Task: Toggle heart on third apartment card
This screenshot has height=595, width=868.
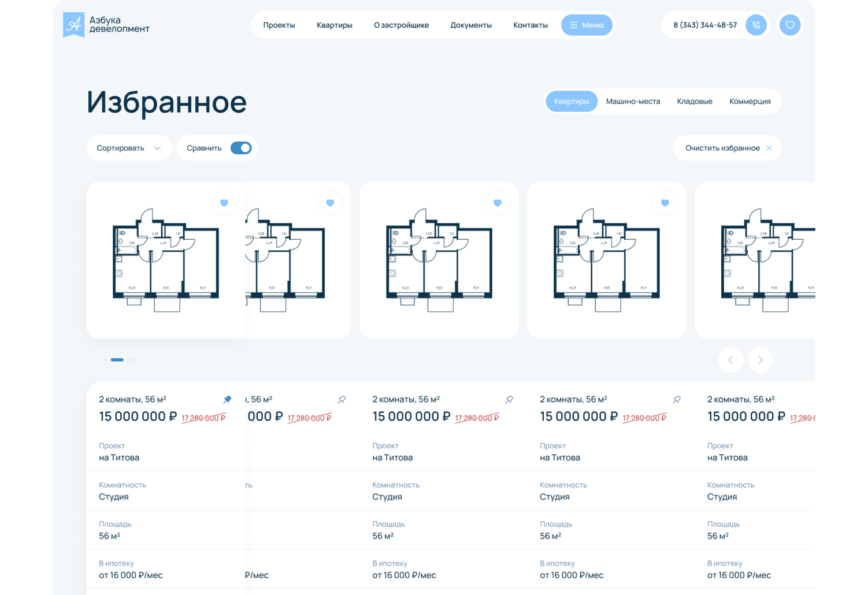Action: pos(498,203)
